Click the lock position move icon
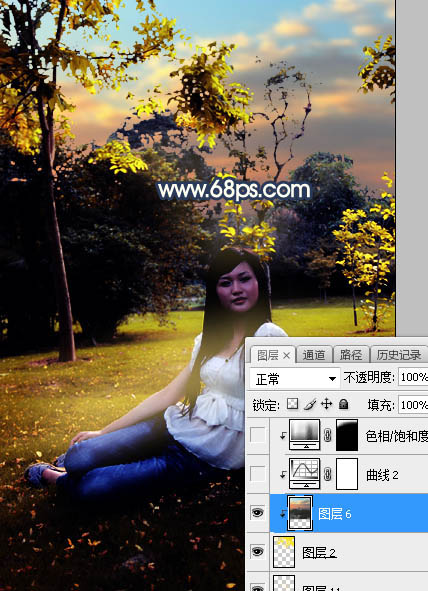This screenshot has height=591, width=428. (326, 404)
